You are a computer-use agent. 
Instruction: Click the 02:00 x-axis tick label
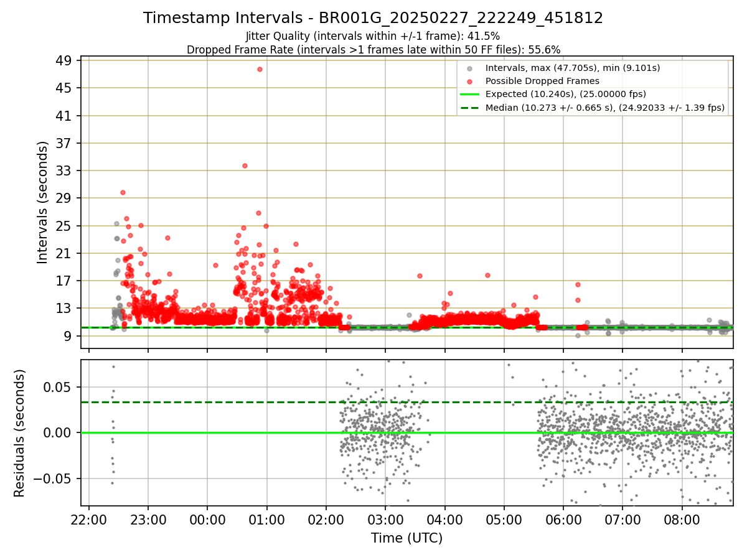[326, 520]
